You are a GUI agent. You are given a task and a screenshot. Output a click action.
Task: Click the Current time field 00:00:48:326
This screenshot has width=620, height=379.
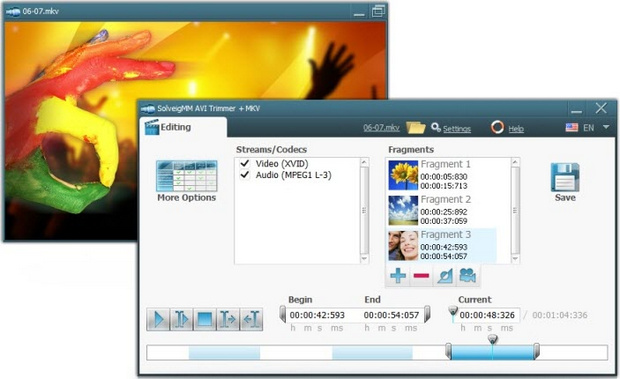[487, 315]
